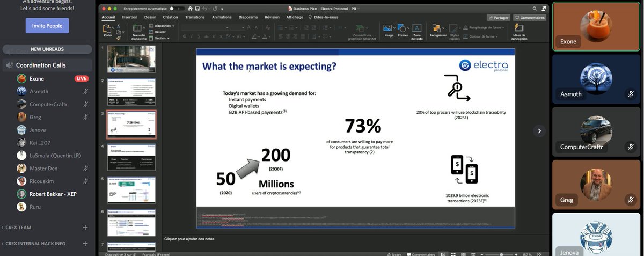Expand the CREX TEAM category
The height and width of the screenshot is (256, 644).
[18, 228]
